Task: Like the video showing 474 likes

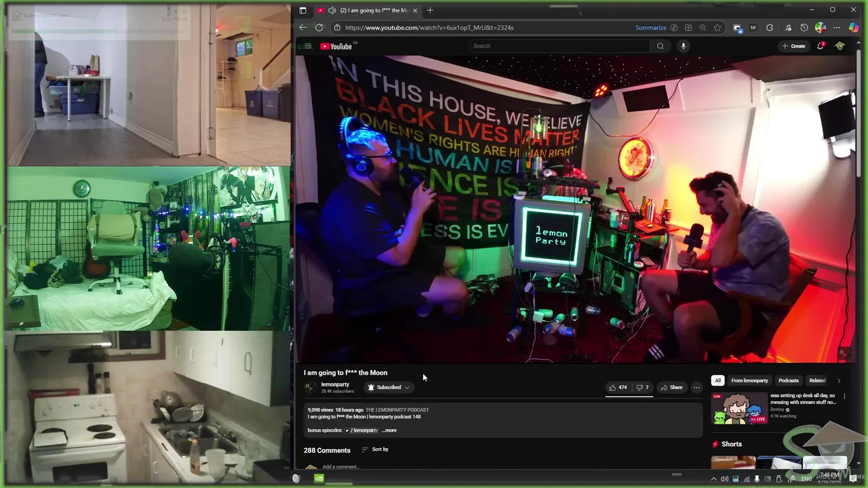Action: (x=618, y=388)
